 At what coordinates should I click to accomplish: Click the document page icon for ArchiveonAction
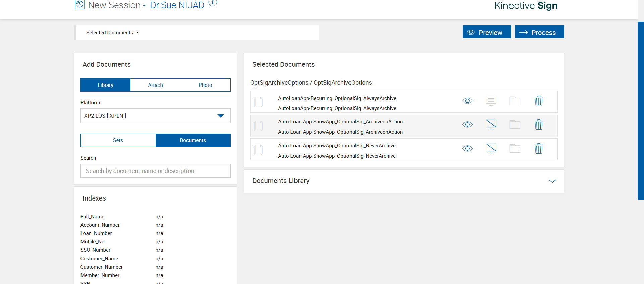coord(258,126)
